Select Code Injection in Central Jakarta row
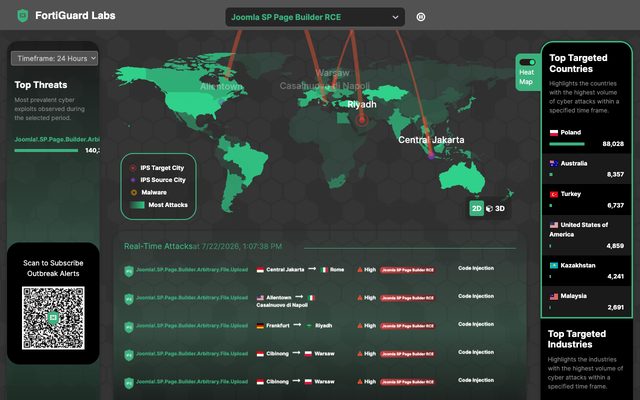This screenshot has width=640, height=400. 476,268
